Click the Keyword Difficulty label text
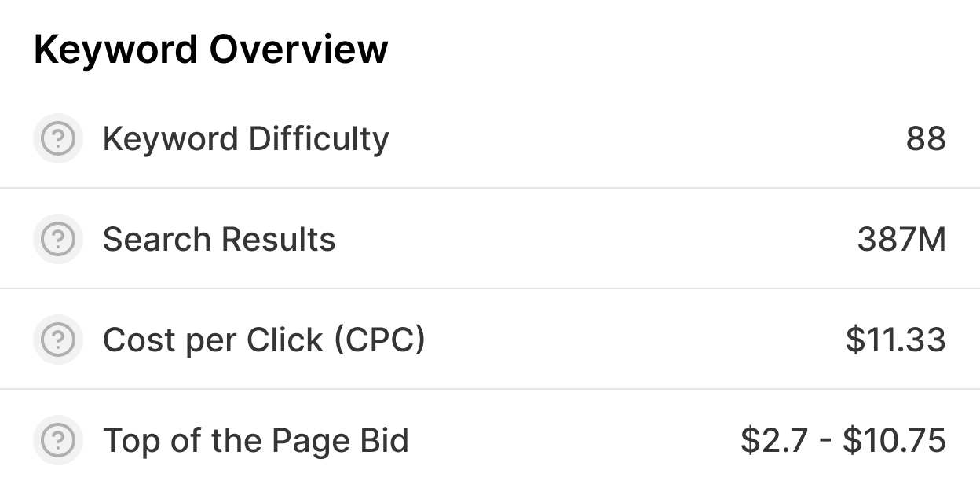Viewport: 980px width, 481px height. (x=247, y=138)
